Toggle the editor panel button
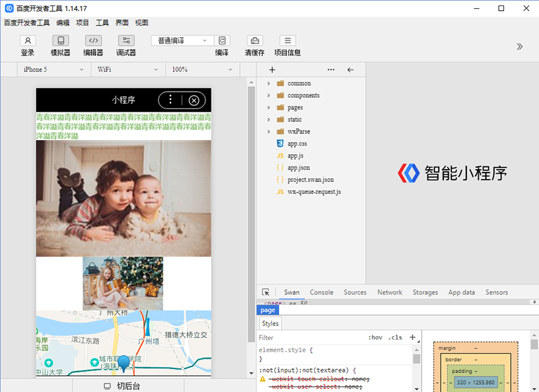 click(x=93, y=40)
